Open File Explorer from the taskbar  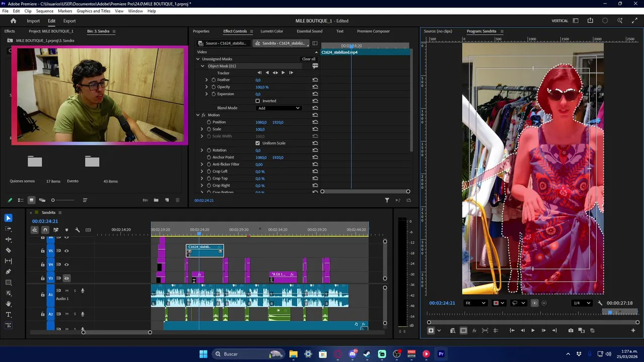[293, 354]
